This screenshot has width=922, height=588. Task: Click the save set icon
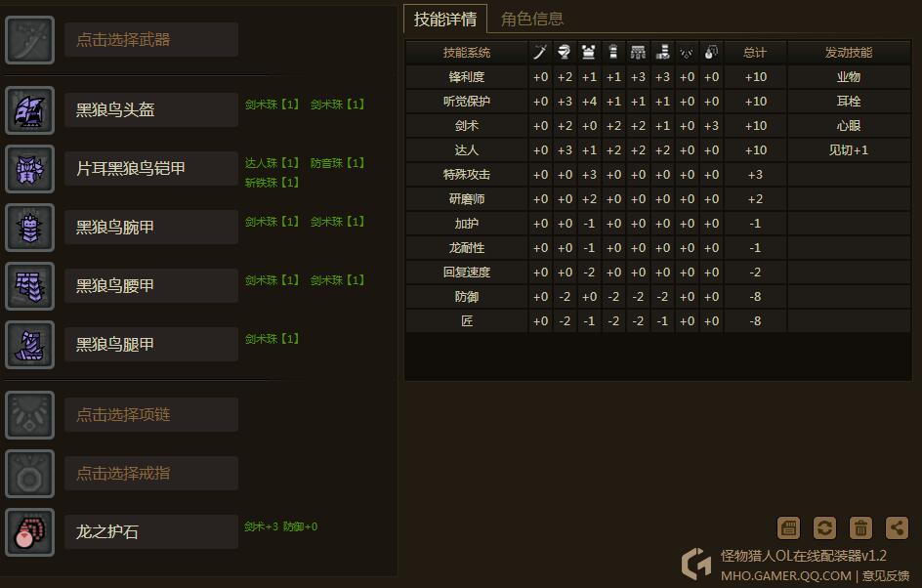(788, 528)
